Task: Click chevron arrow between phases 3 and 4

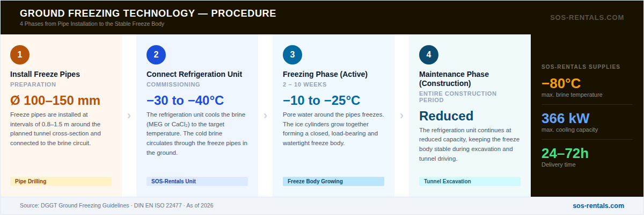Action: click(401, 116)
